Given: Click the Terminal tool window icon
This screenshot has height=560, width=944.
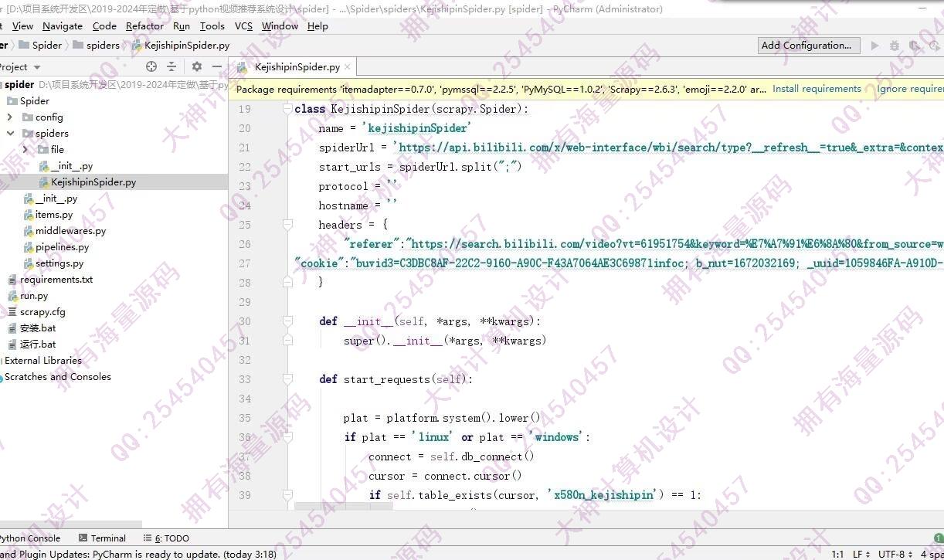Looking at the screenshot, I should [x=82, y=538].
